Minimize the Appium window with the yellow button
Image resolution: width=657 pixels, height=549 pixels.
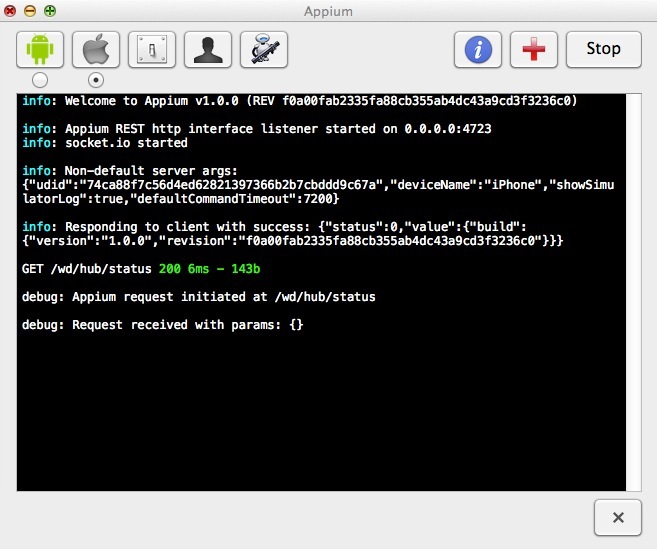point(30,11)
